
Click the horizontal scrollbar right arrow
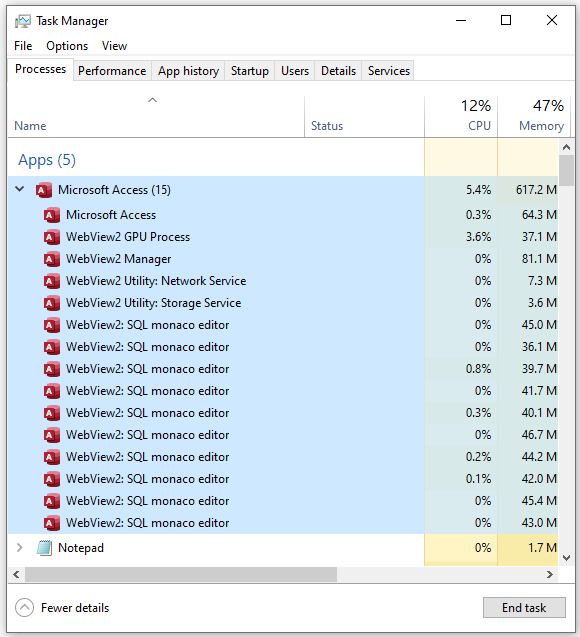(x=550, y=574)
